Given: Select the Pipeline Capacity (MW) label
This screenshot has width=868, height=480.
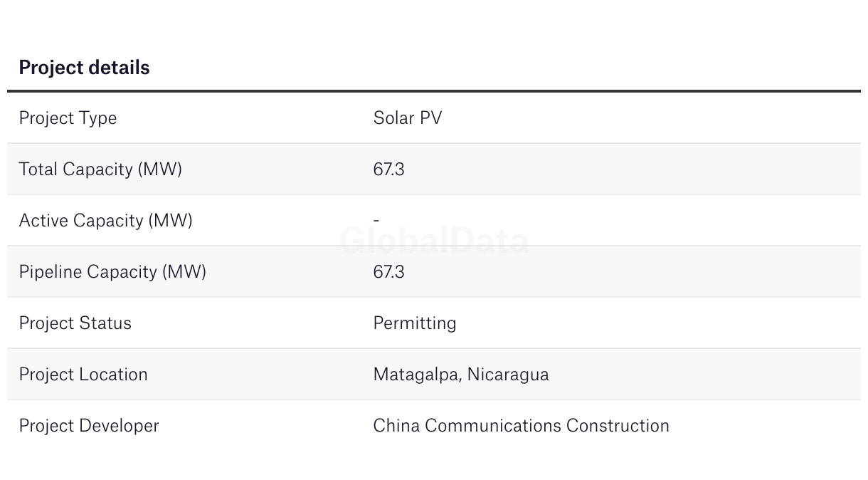Looking at the screenshot, I should (x=112, y=272).
